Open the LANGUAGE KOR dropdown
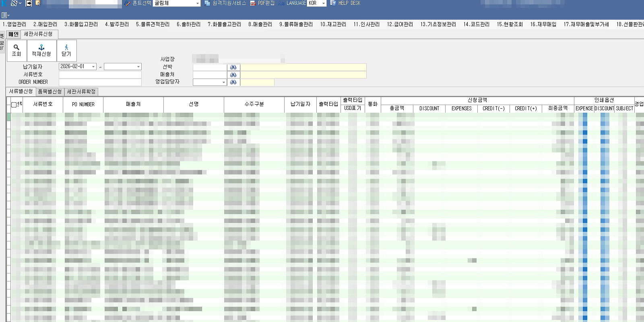644x322 pixels. 323,4
